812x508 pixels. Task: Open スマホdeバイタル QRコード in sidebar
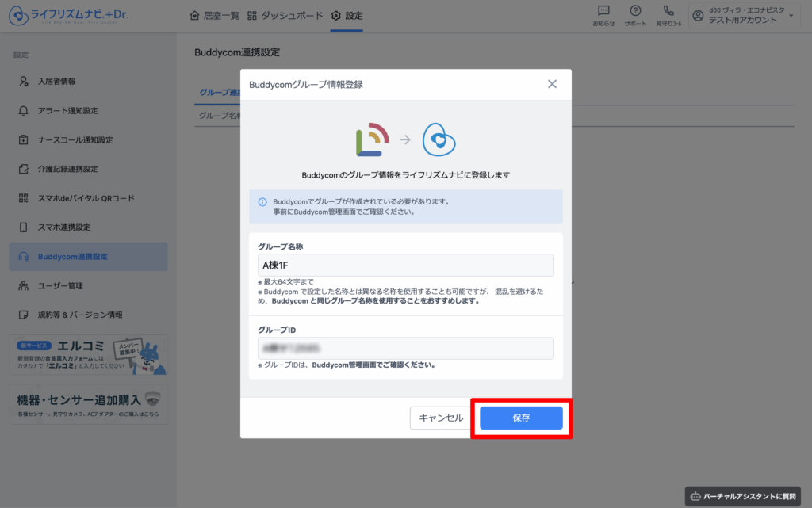click(x=88, y=198)
